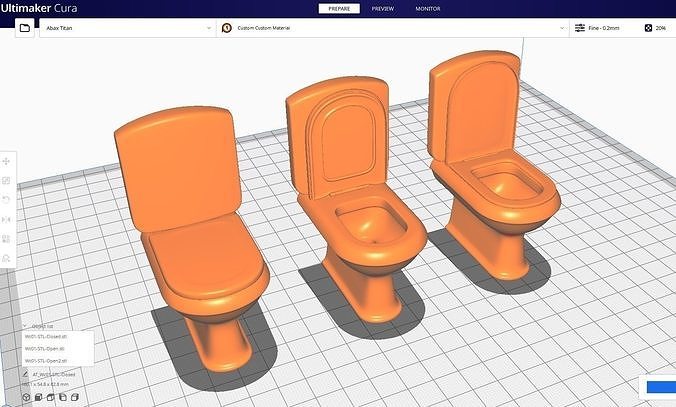Switch to right side view camera icon
The image size is (676, 407).
pyautogui.click(x=75, y=397)
